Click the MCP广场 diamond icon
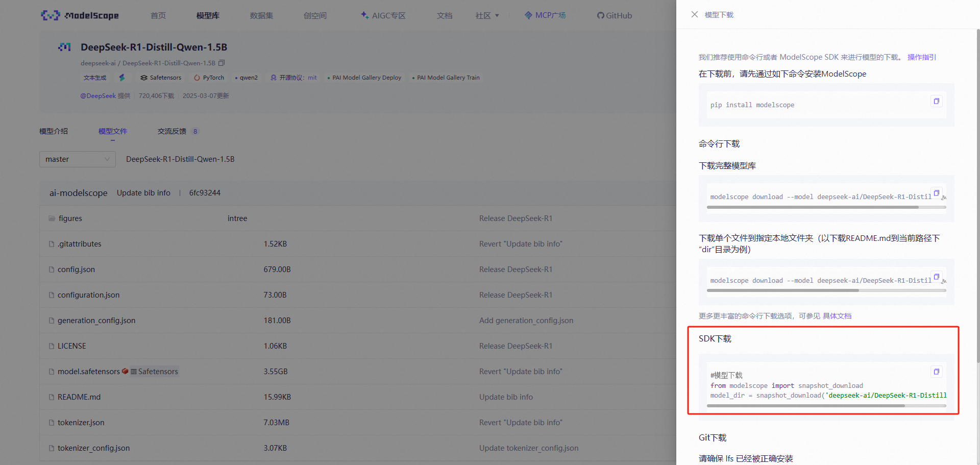Viewport: 980px width, 465px height. 528,15
